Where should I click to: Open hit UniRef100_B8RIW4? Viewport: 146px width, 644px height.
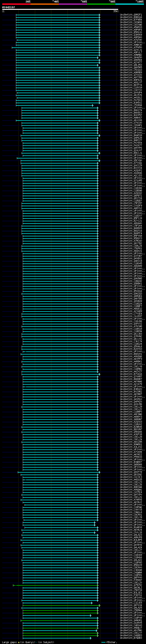pyautogui.click(x=131, y=487)
